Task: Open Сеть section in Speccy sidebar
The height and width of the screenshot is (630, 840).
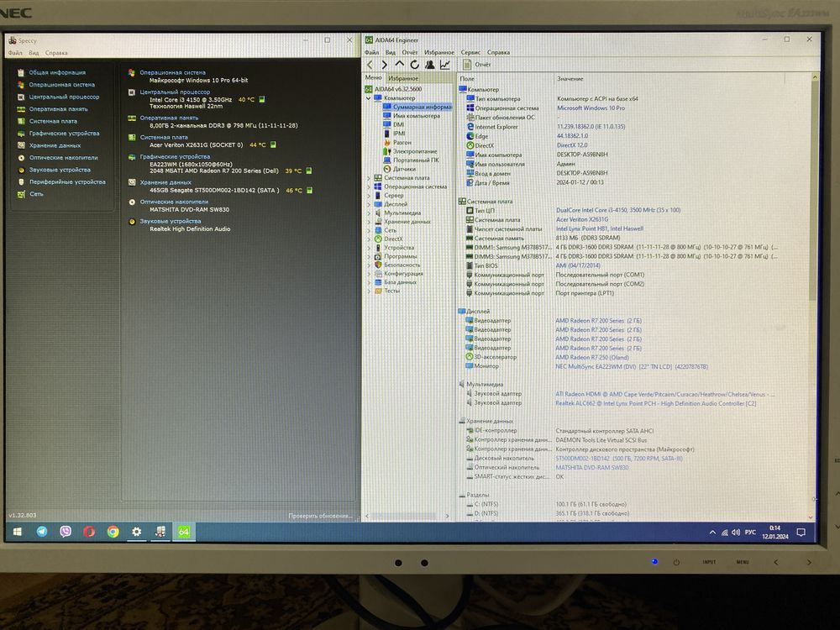Action: 30,194
